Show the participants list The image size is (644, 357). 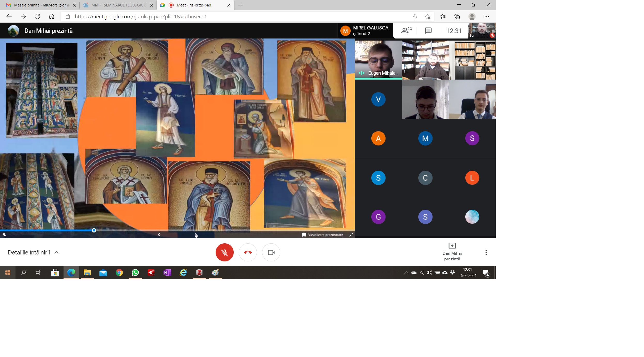(x=406, y=31)
